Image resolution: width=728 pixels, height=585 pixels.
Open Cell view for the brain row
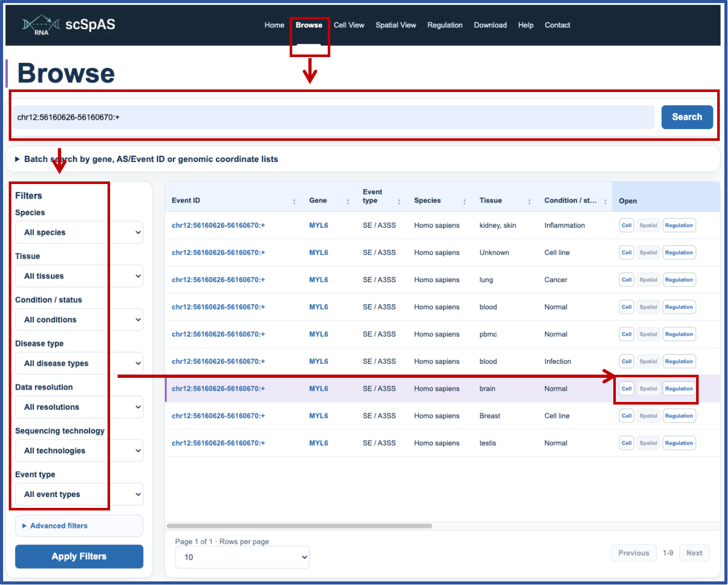[x=627, y=389]
